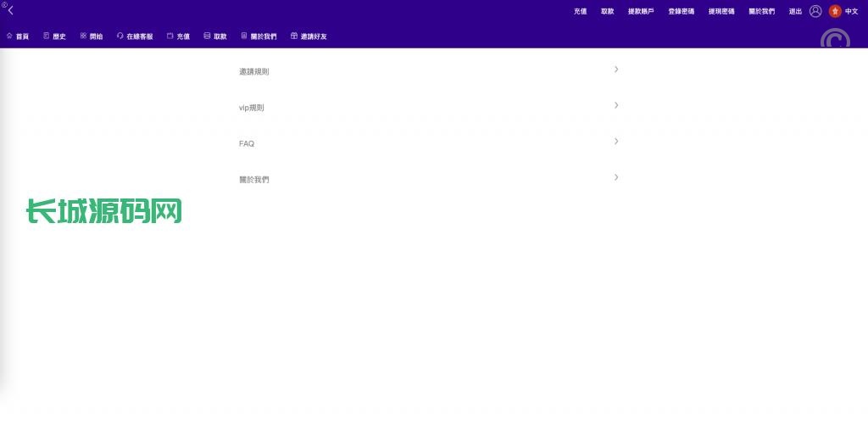Expand the 關於我們 list row chevron
Screen dimensions: 868x447
(616, 177)
